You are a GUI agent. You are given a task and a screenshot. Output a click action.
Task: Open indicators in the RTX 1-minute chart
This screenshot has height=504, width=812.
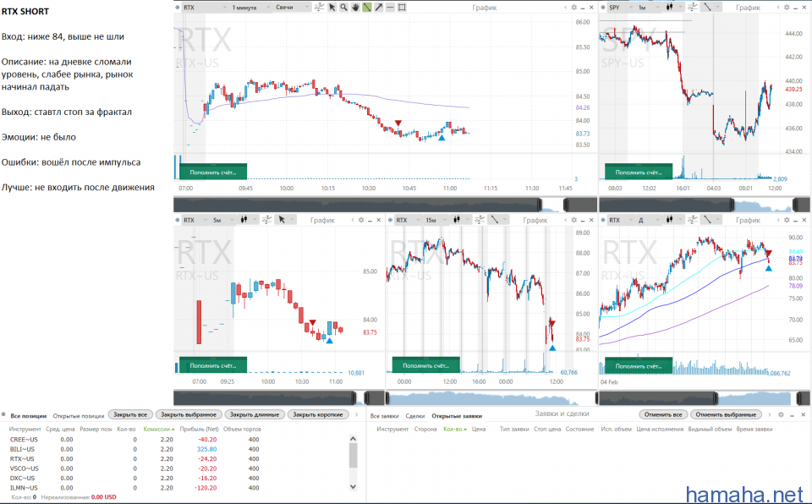click(x=319, y=8)
